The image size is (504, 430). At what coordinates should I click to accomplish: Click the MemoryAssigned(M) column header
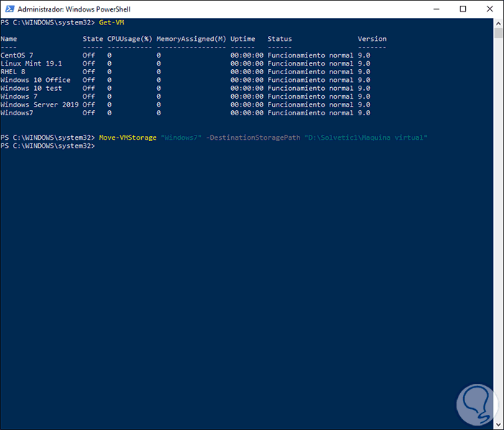pyautogui.click(x=192, y=39)
